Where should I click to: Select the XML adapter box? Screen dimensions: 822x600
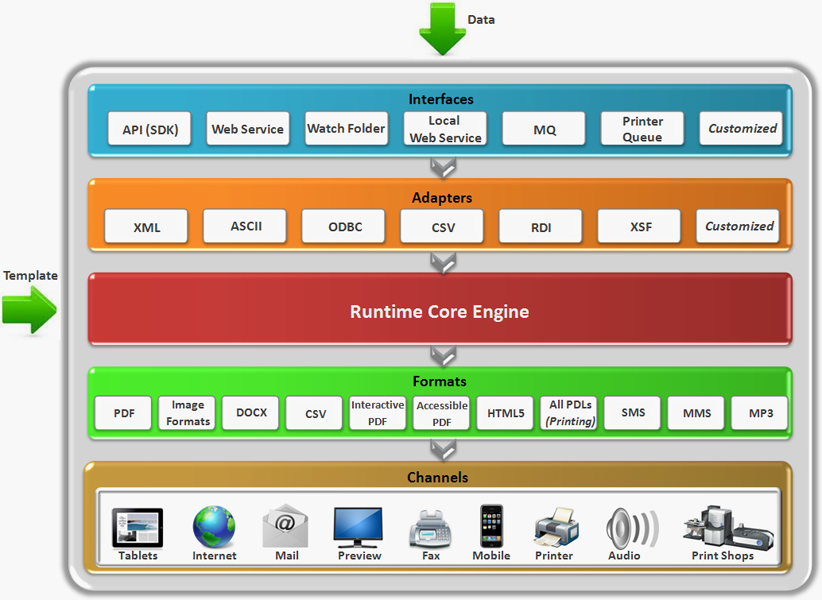click(x=146, y=226)
